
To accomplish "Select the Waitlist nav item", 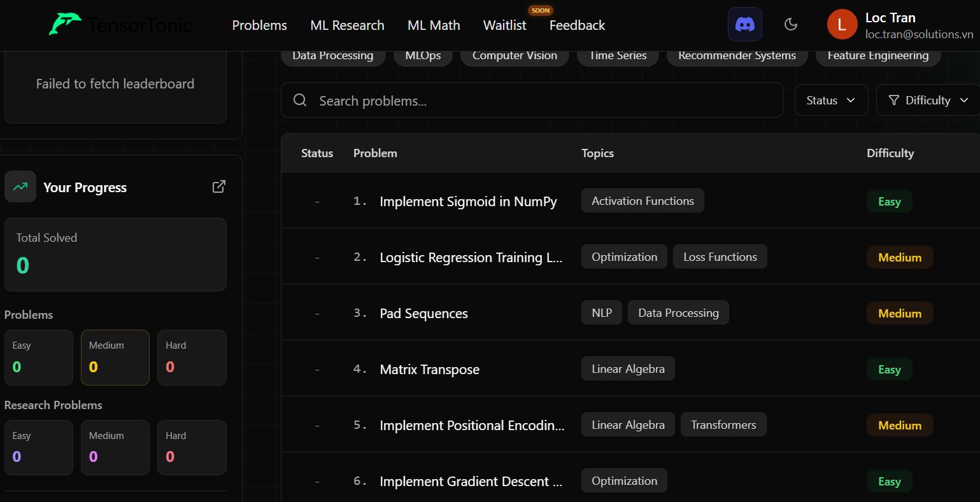I will [504, 25].
